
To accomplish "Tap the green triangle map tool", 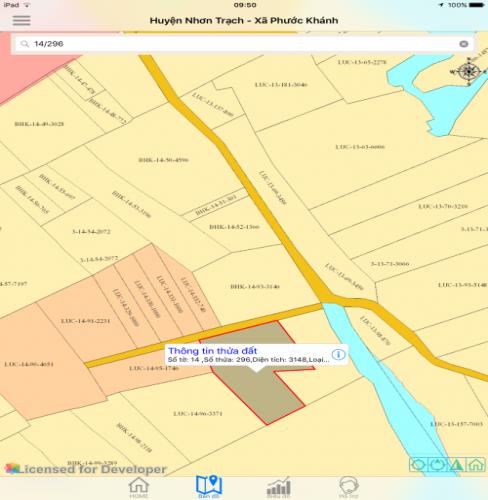I will click(457, 465).
